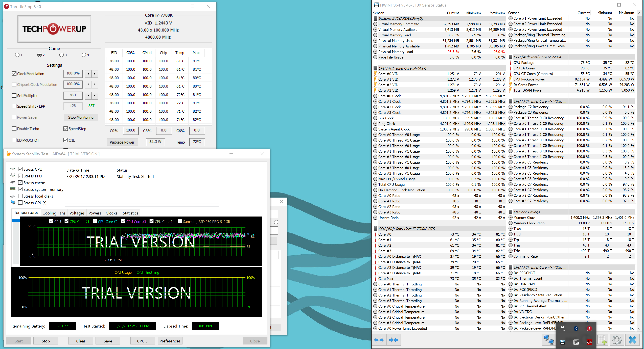The width and height of the screenshot is (644, 349).
Task: Click the blue graph scale slider
Action: 16,220
